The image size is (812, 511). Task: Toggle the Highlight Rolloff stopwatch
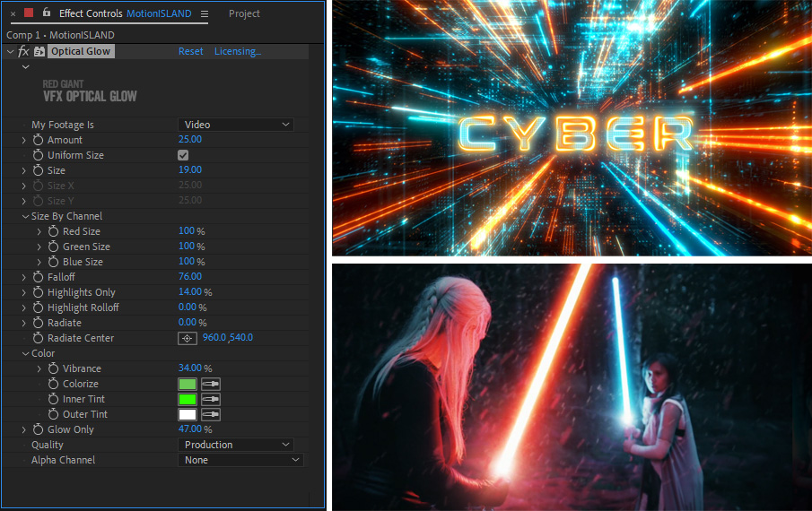38,307
